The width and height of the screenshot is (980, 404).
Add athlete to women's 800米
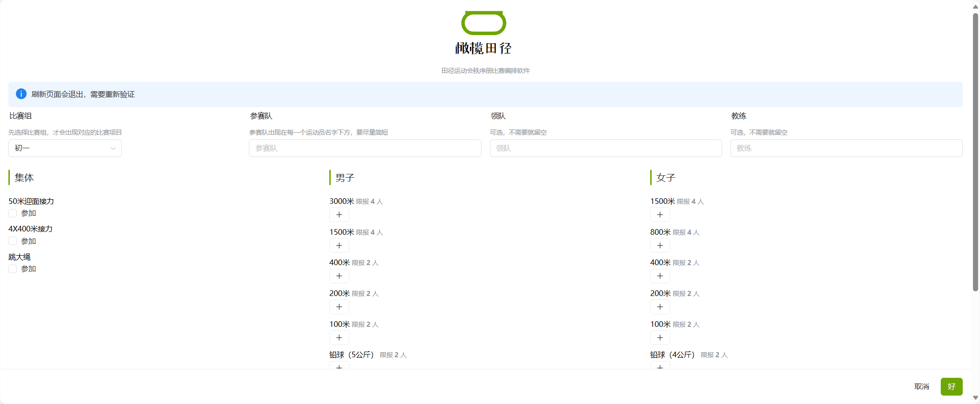pyautogui.click(x=660, y=245)
